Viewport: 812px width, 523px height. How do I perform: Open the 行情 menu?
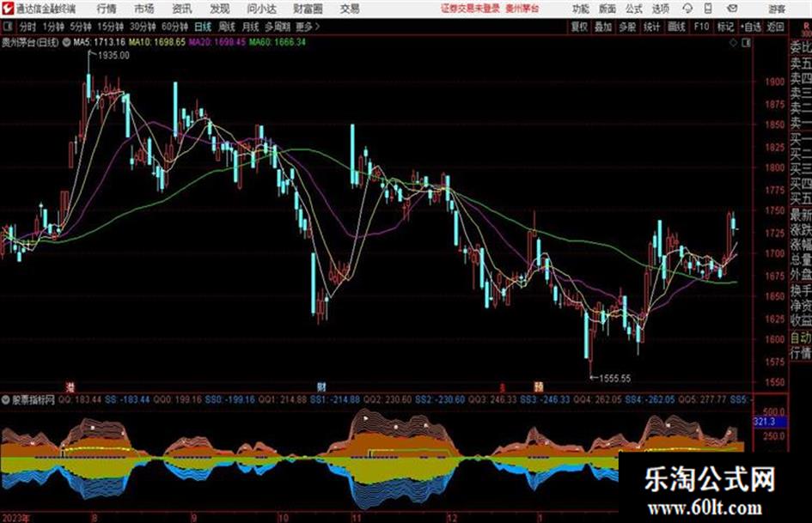coord(107,9)
